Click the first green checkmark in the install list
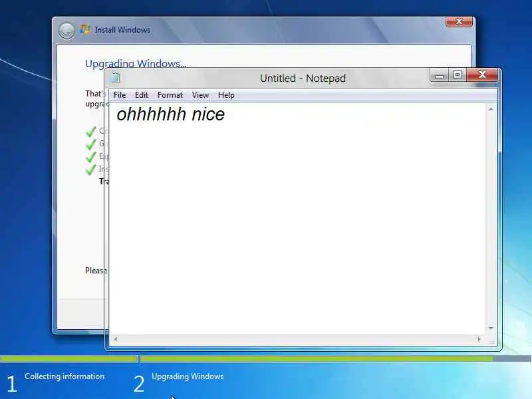 pos(90,131)
